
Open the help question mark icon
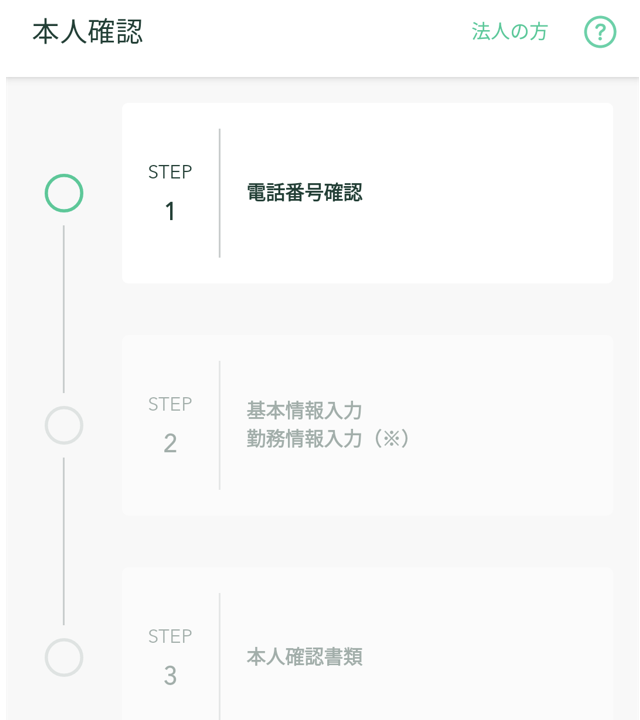600,32
